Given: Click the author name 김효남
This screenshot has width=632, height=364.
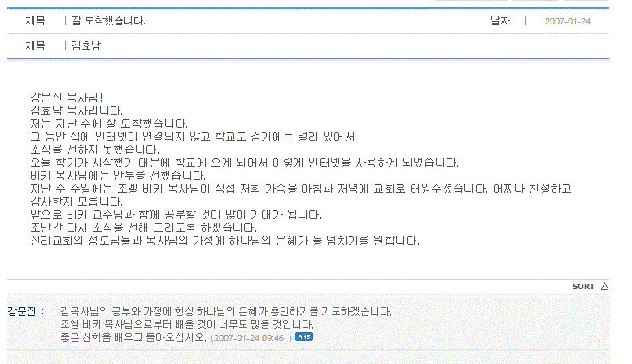Looking at the screenshot, I should (x=86, y=45).
